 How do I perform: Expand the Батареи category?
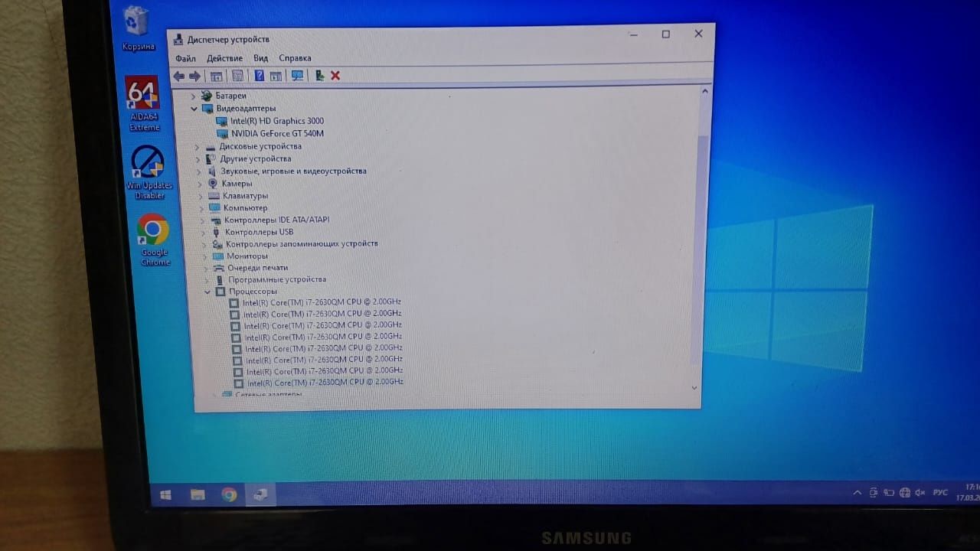193,96
